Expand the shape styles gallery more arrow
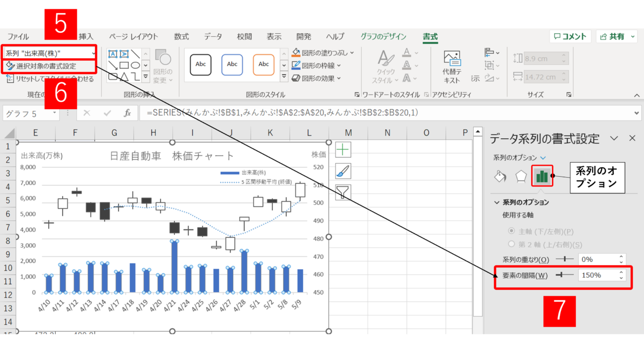 click(x=284, y=77)
